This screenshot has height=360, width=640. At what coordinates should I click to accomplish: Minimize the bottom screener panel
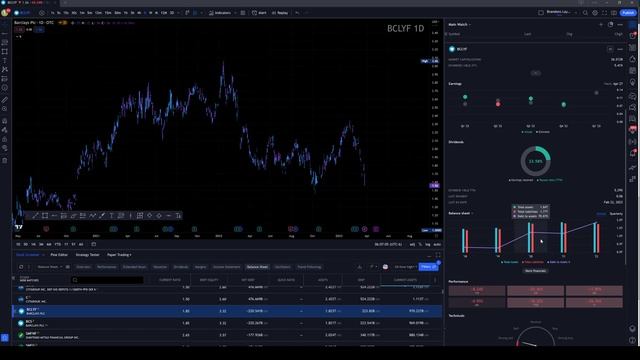coord(429,256)
